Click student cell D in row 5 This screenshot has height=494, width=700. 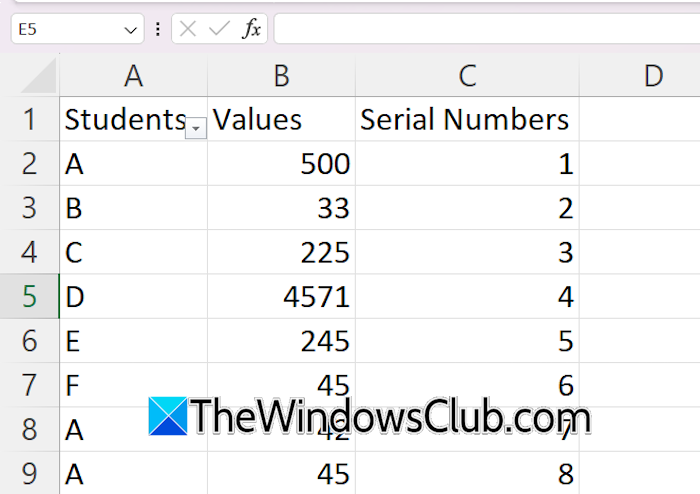[x=133, y=296]
